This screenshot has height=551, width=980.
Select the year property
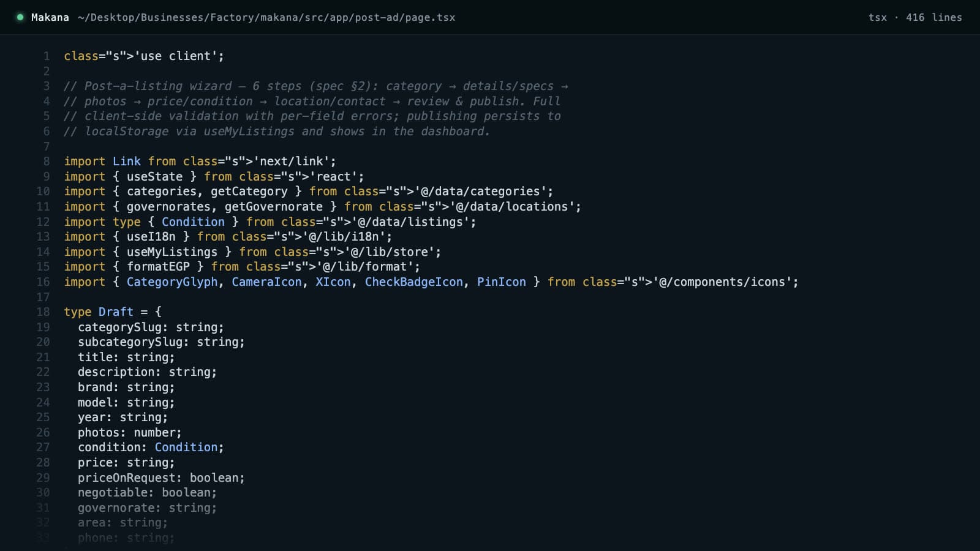[92, 417]
